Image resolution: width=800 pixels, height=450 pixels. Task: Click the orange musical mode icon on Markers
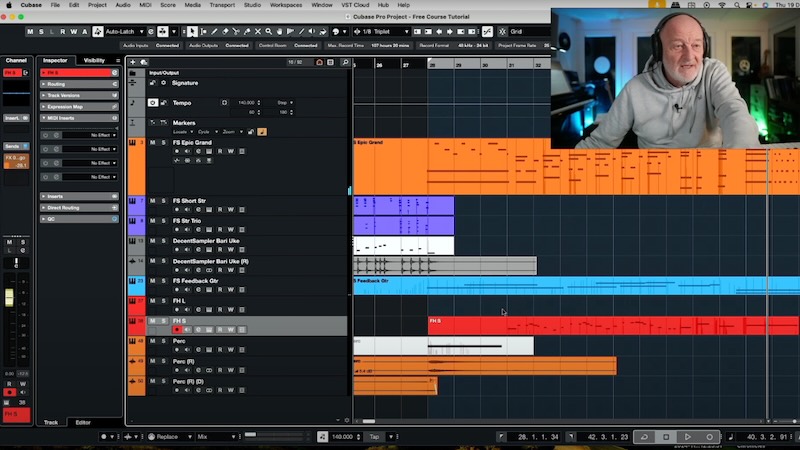tap(262, 132)
